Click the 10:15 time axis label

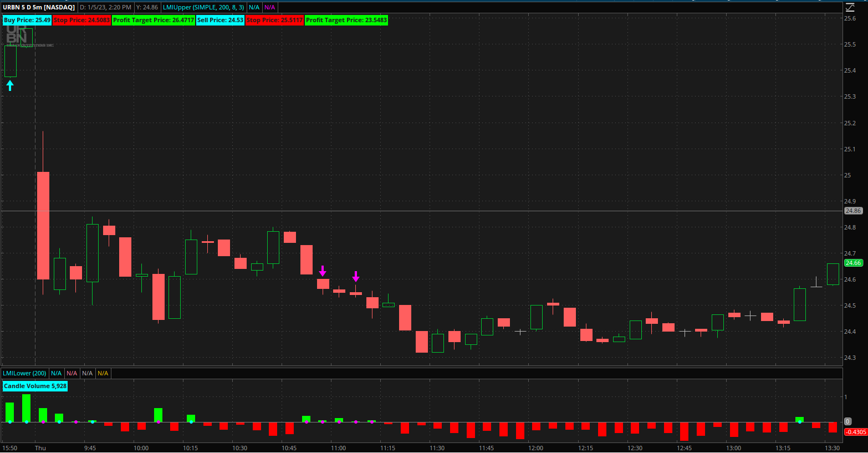(x=191, y=448)
